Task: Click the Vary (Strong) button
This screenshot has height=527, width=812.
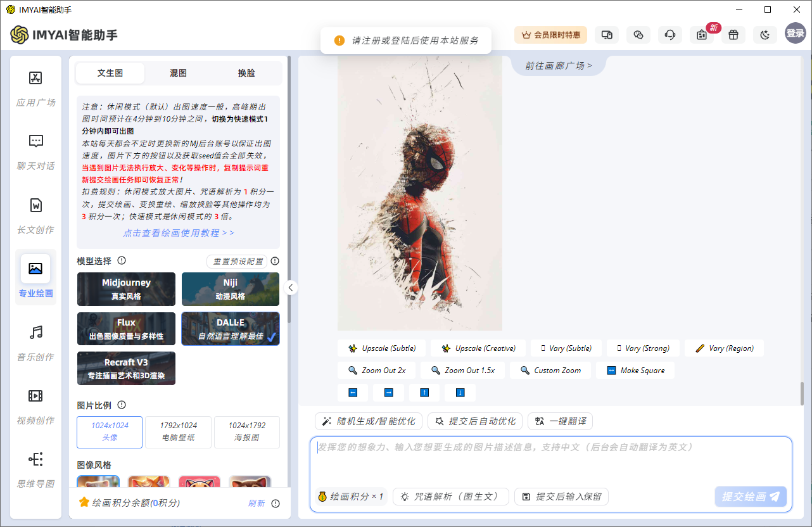Action: (x=643, y=348)
